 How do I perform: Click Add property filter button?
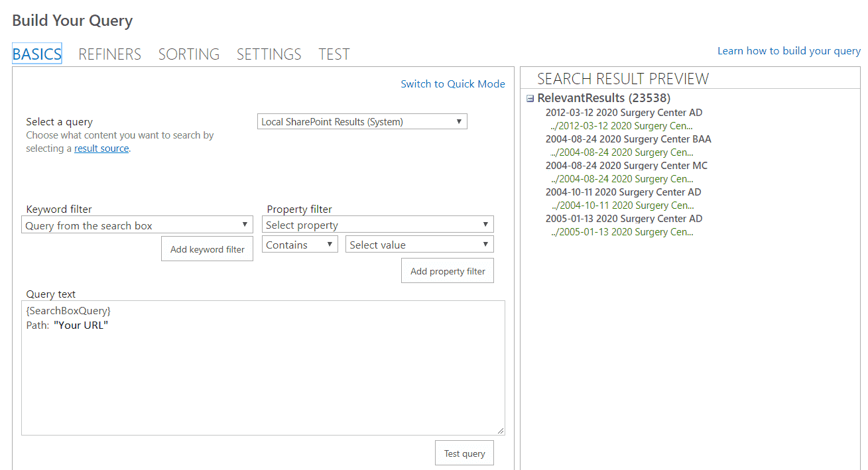pyautogui.click(x=448, y=271)
